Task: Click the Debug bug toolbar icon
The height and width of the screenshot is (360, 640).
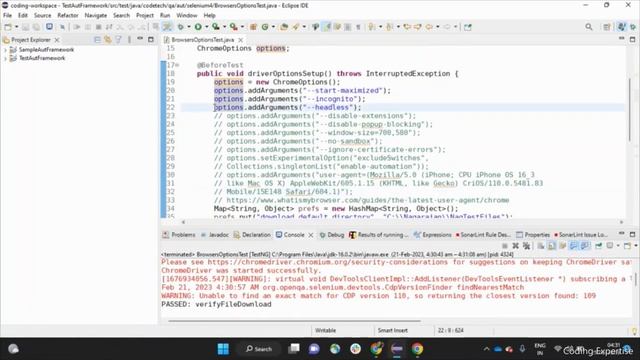Action: click(x=180, y=27)
